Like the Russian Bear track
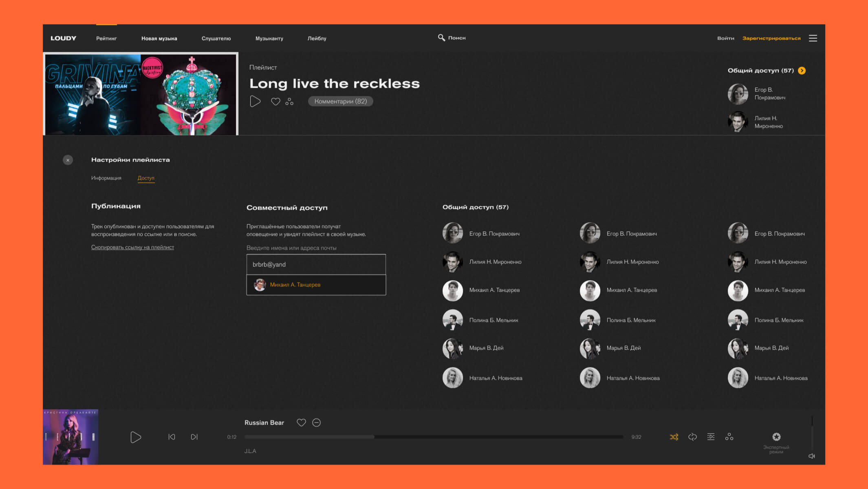Image resolution: width=868 pixels, height=489 pixels. [301, 423]
